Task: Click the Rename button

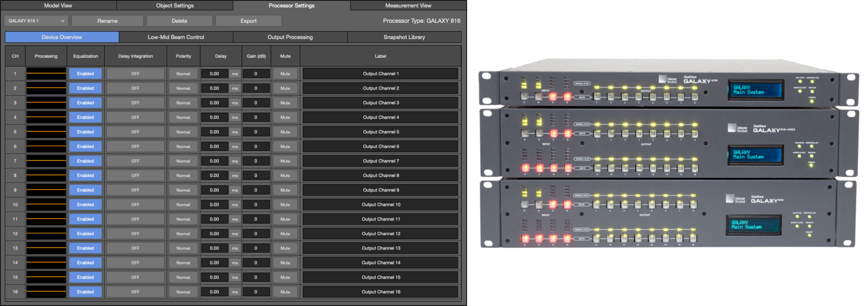Action: (107, 21)
